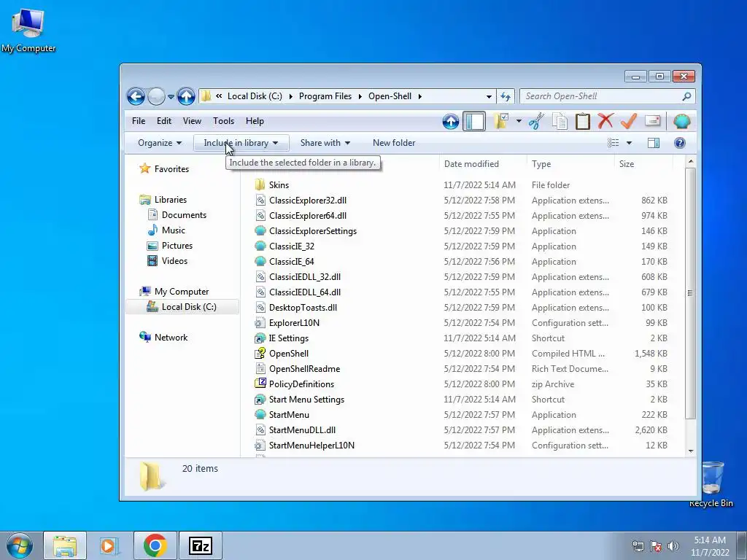This screenshot has height=560, width=747.
Task: Click the search magnifier icon
Action: pos(686,97)
